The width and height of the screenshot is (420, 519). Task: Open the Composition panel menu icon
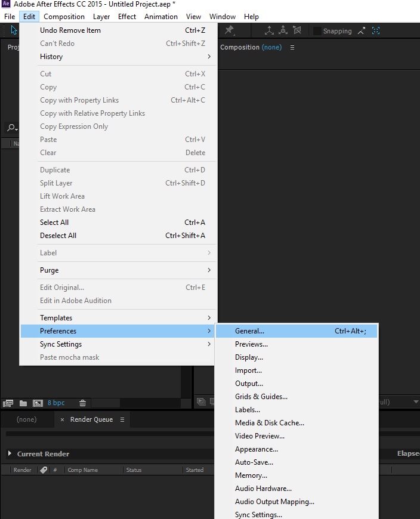[x=292, y=47]
